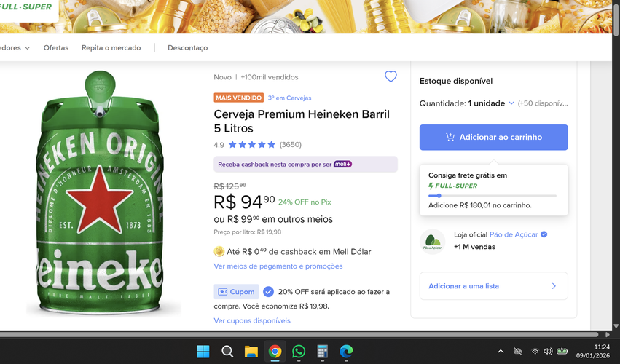This screenshot has height=364, width=620.
Task: Add product to favorites with heart icon
Action: tap(391, 76)
